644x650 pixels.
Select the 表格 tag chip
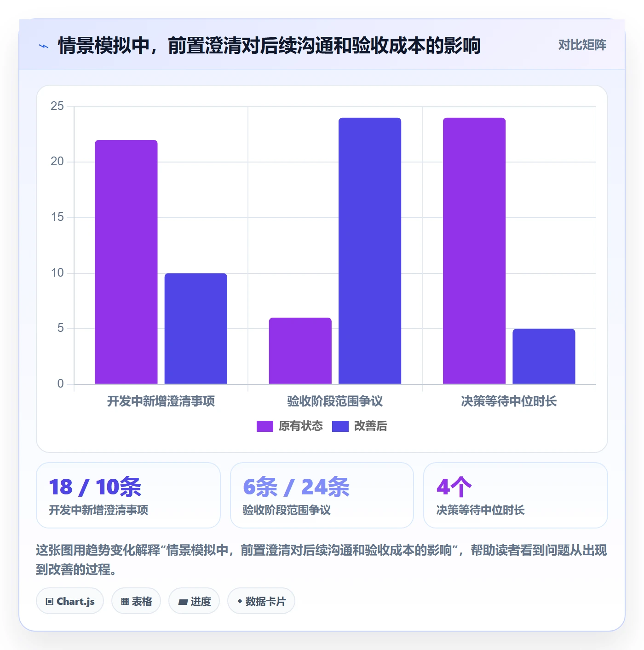pyautogui.click(x=136, y=601)
